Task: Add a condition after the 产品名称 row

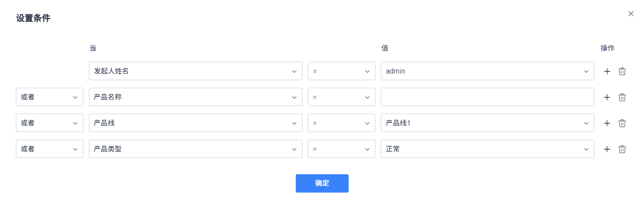Action: tap(607, 97)
